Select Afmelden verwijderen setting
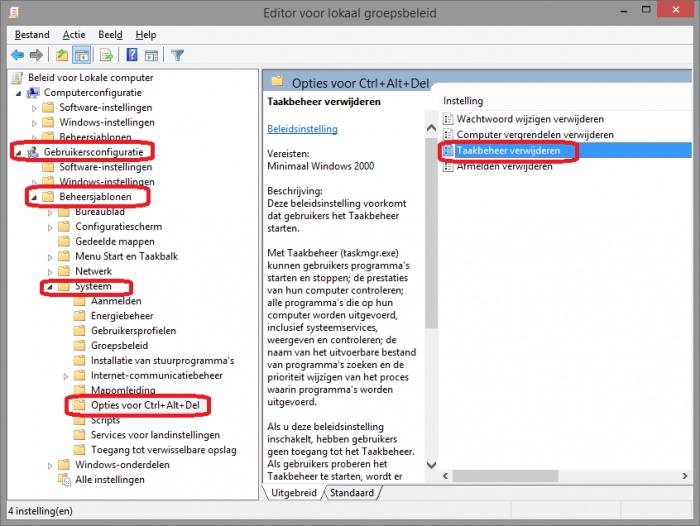 tap(504, 167)
